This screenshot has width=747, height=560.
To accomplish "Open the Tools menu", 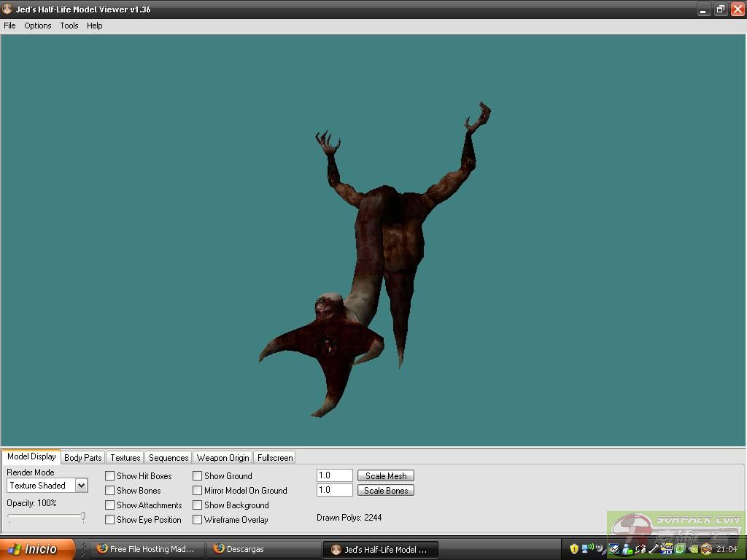I will pyautogui.click(x=69, y=26).
